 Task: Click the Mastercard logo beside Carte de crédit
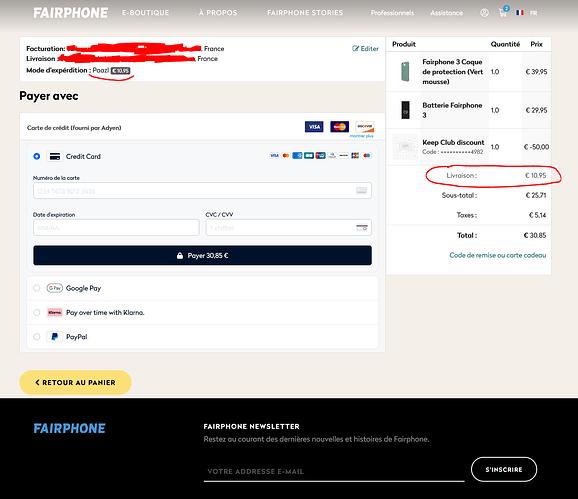340,127
